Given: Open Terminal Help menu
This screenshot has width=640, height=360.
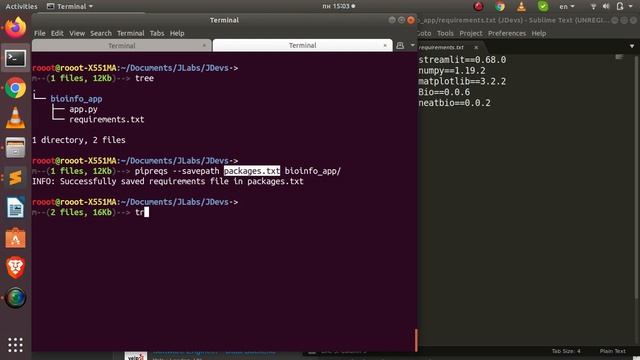Looking at the screenshot, I should click(177, 33).
